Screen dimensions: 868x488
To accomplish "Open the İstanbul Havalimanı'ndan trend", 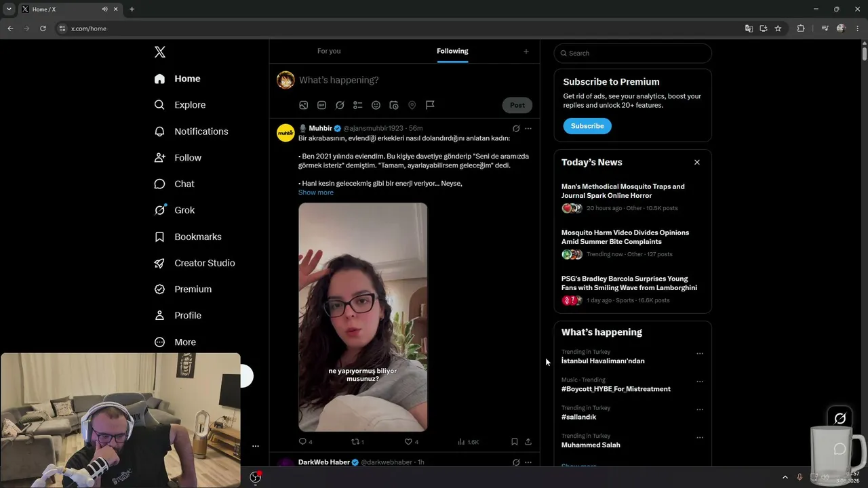I will click(603, 361).
